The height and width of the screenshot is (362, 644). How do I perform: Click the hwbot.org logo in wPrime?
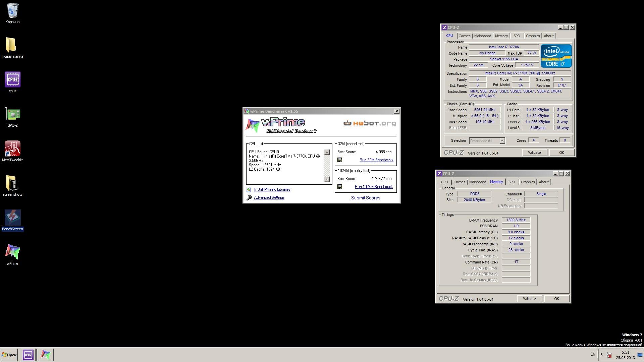pyautogui.click(x=369, y=123)
